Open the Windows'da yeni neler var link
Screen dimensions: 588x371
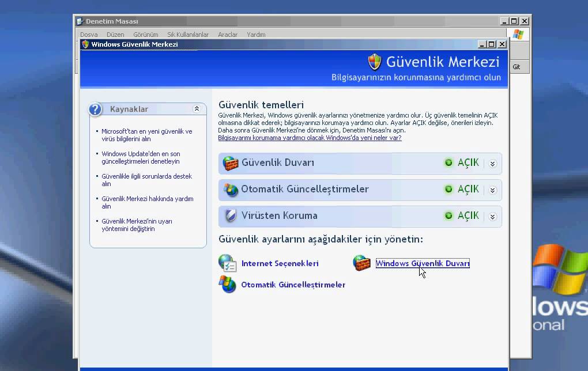click(x=310, y=138)
